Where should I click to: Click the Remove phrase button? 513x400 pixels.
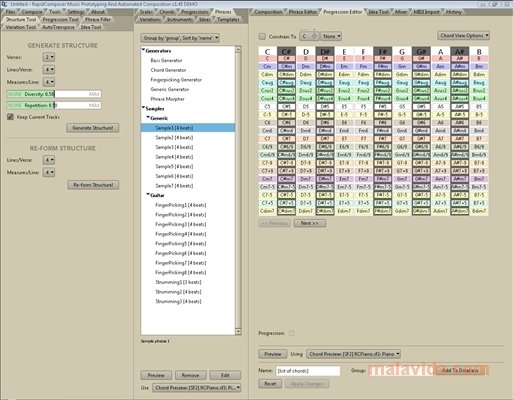191,375
